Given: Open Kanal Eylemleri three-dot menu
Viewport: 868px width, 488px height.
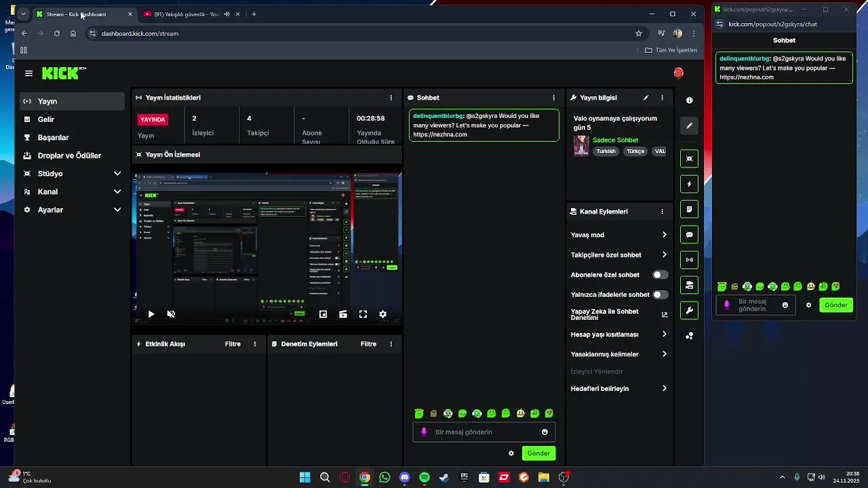Looking at the screenshot, I should click(662, 211).
